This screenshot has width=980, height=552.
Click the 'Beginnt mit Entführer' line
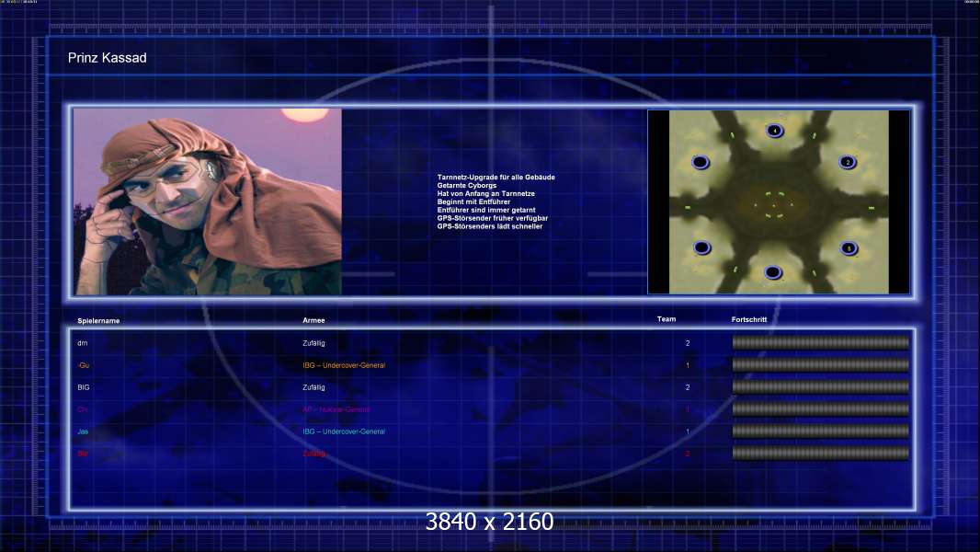(x=473, y=201)
